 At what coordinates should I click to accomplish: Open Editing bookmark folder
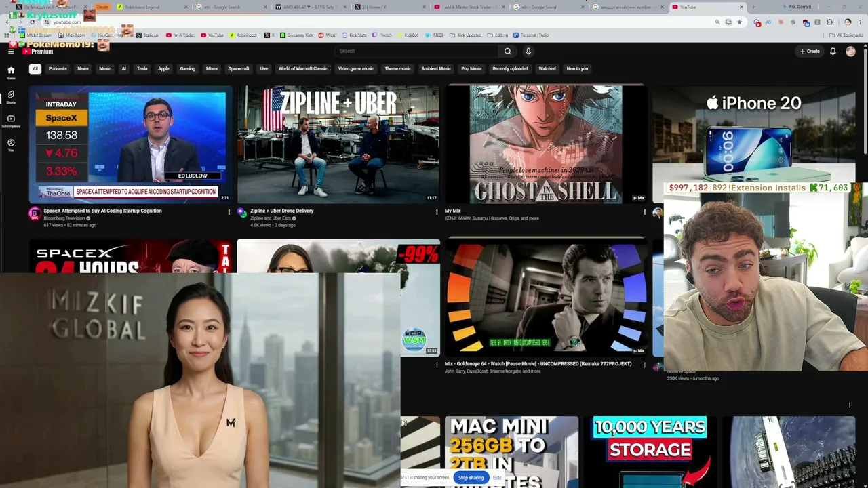(x=498, y=35)
